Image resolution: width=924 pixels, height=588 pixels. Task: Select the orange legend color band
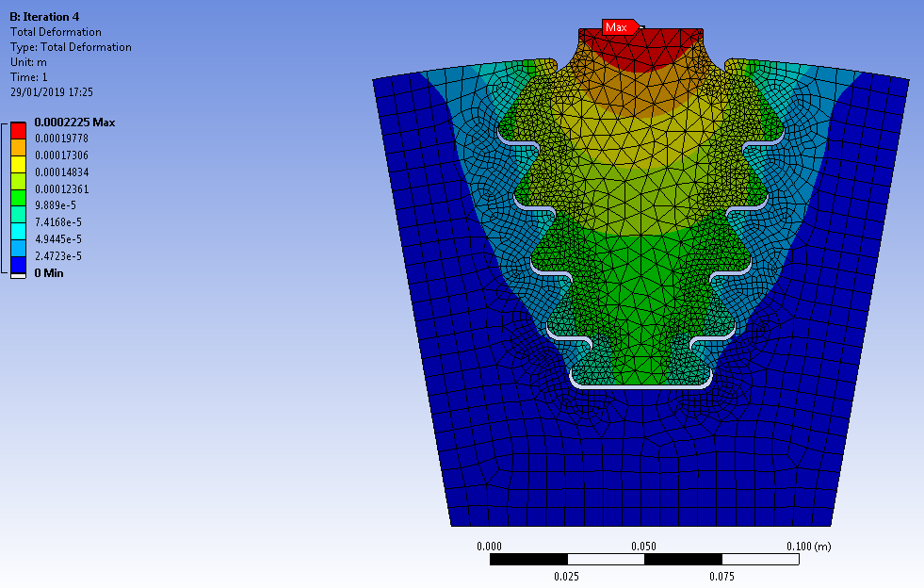pyautogui.click(x=18, y=147)
